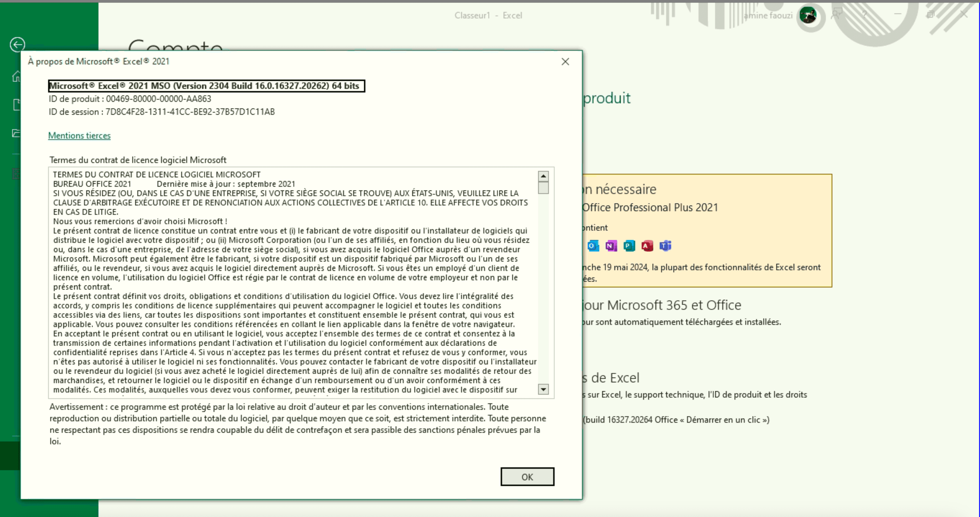Screen dimensions: 980x517
Task: Click the build 16327.20264 version text behind the dialog
Action: point(676,420)
